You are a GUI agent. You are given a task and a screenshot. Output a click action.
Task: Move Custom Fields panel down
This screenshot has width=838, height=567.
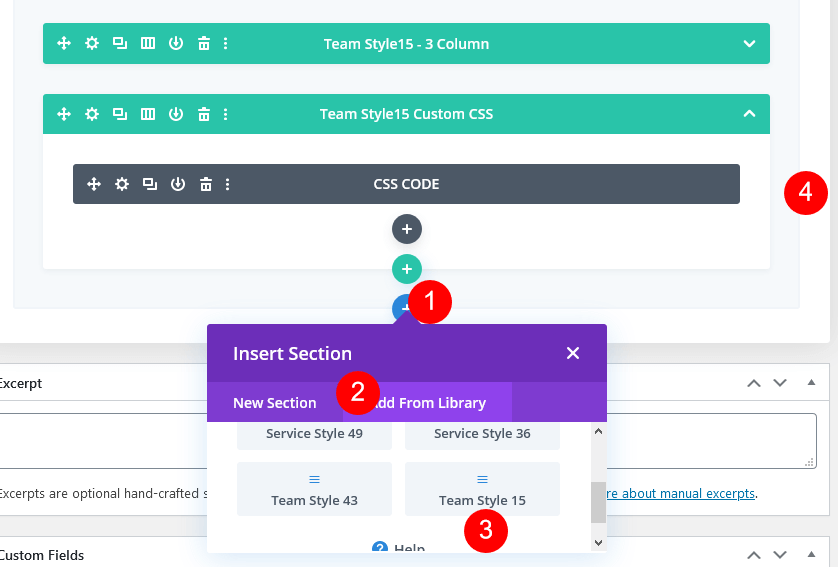click(780, 555)
